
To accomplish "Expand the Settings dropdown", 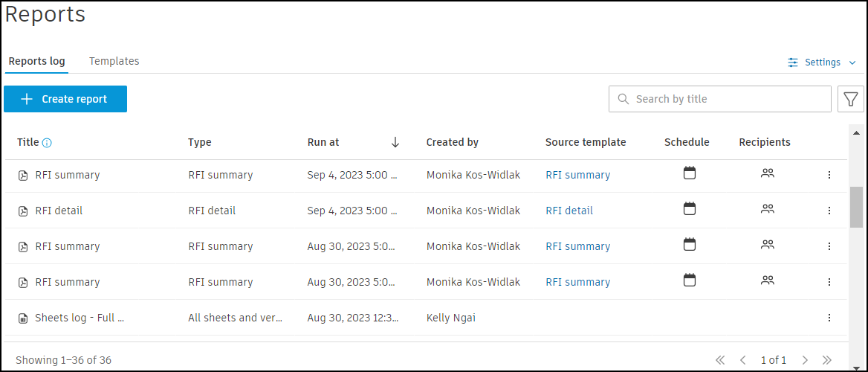I will pos(822,62).
